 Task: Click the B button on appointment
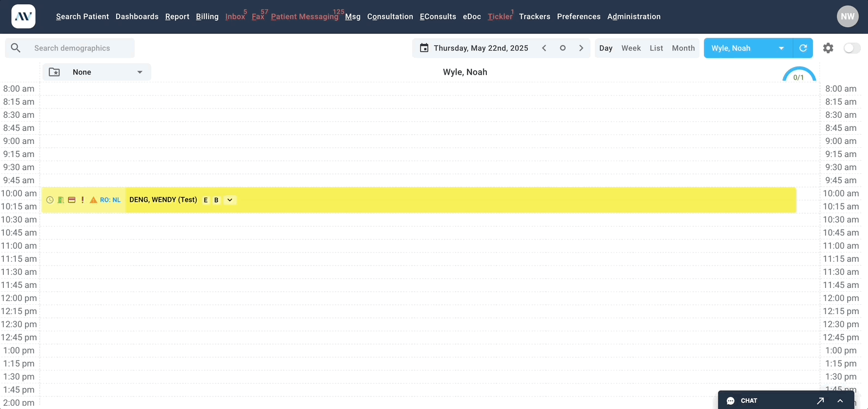point(216,200)
